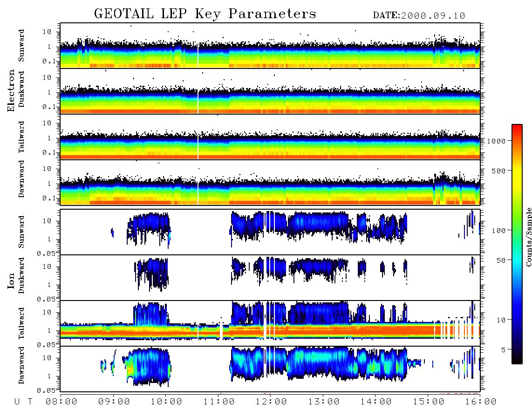
Task: Click the Electron Duskward panel label
Action: coord(21,89)
